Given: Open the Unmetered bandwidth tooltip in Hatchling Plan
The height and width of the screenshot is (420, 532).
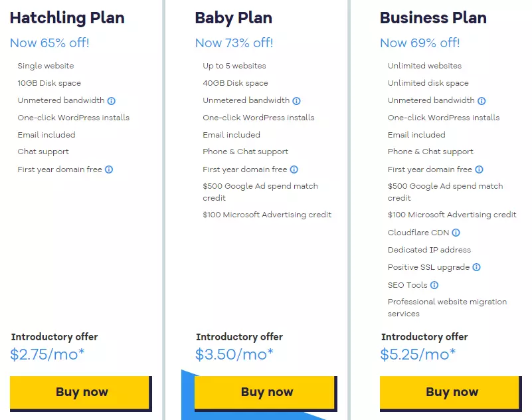Looking at the screenshot, I should click(110, 100).
